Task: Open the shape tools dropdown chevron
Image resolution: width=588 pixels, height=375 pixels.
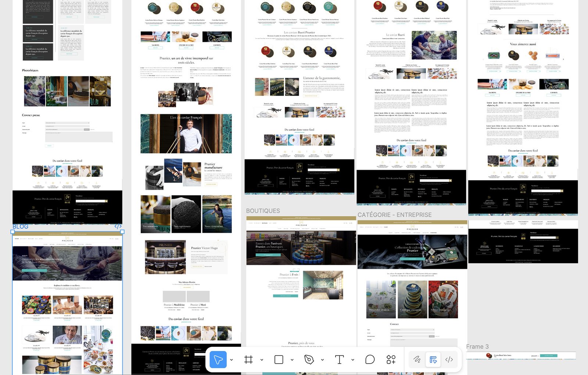Action: pos(292,360)
